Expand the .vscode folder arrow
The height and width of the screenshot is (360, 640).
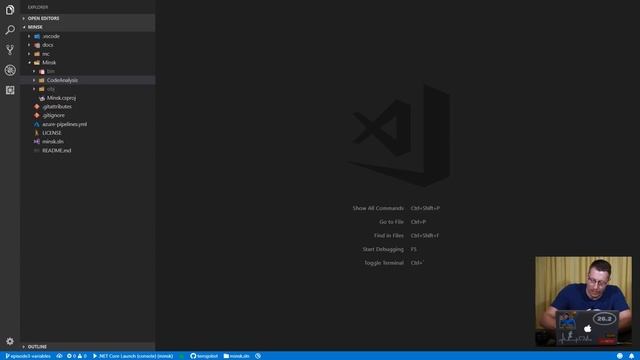pyautogui.click(x=29, y=36)
